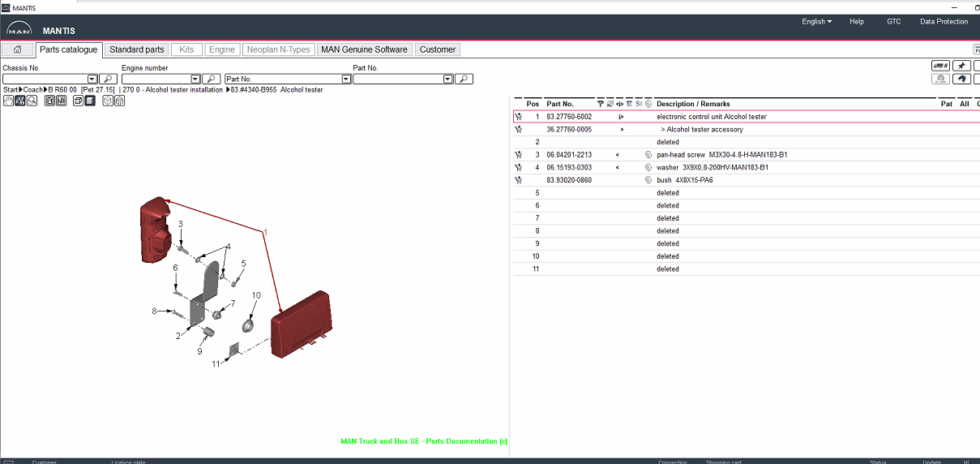Open the Engine tab
The width and height of the screenshot is (980, 464).
click(222, 49)
